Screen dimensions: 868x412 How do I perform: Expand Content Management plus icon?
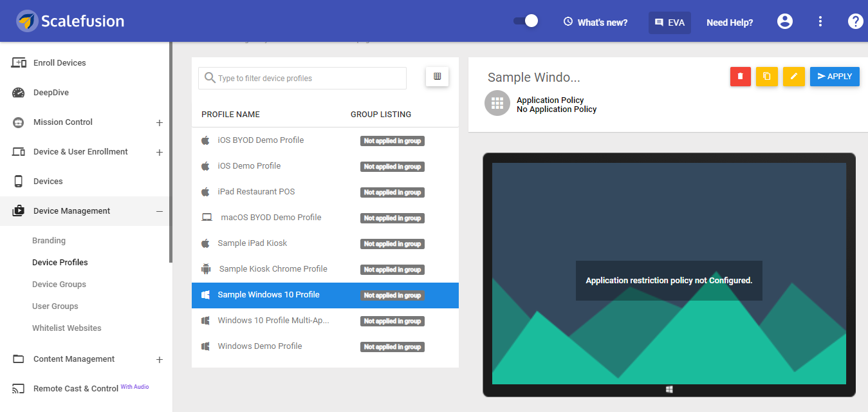tap(160, 359)
